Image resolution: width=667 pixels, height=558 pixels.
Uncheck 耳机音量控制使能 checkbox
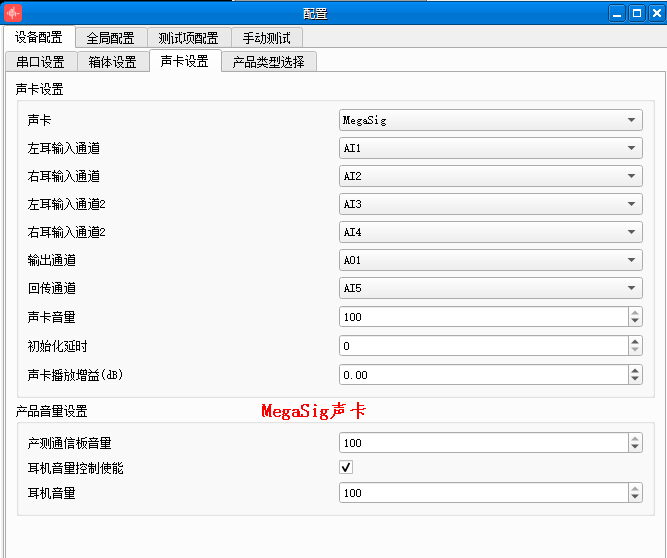click(x=346, y=467)
